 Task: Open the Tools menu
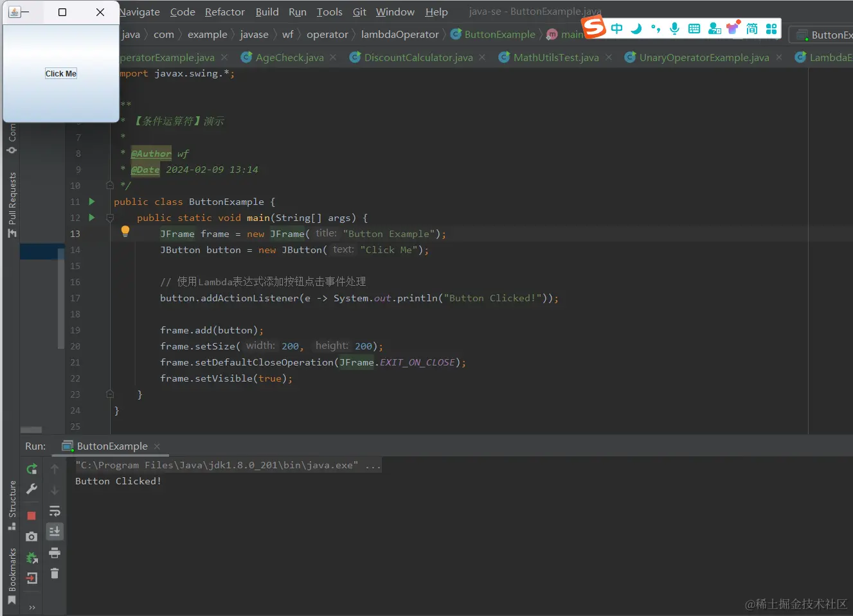(330, 12)
